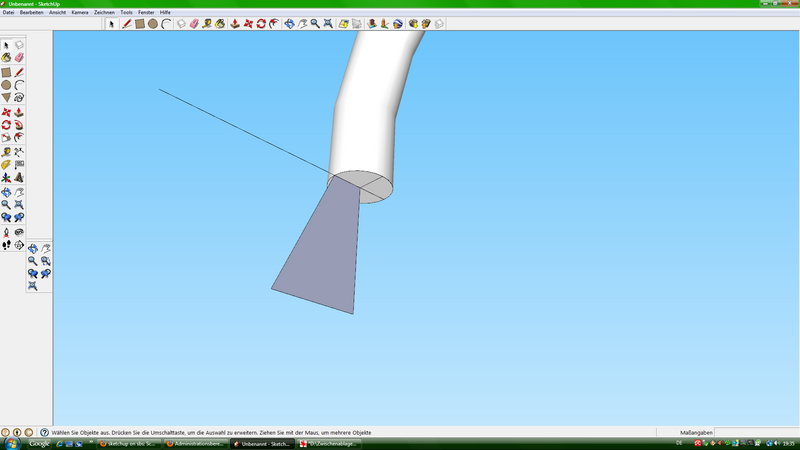
Task: Open the Datei menu
Action: click(x=8, y=12)
